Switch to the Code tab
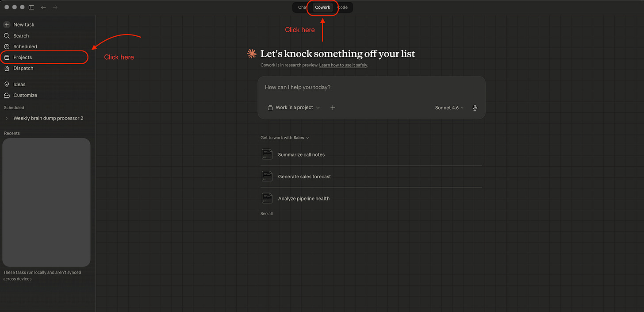 pos(342,8)
